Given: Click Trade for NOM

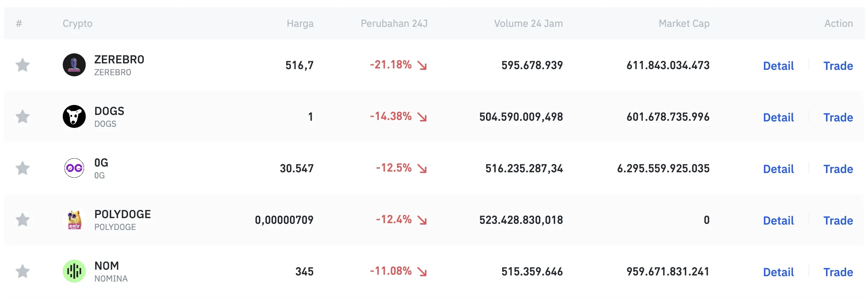Looking at the screenshot, I should click(839, 272).
